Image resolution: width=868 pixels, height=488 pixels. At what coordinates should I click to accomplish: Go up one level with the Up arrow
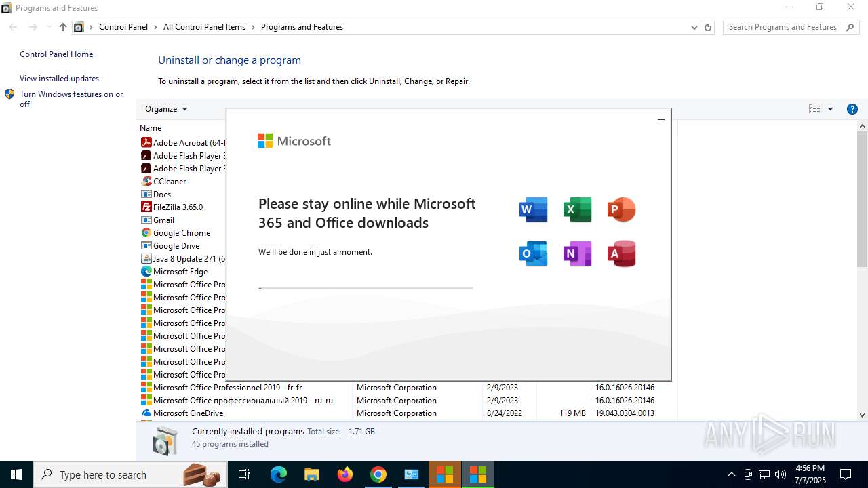pos(62,27)
